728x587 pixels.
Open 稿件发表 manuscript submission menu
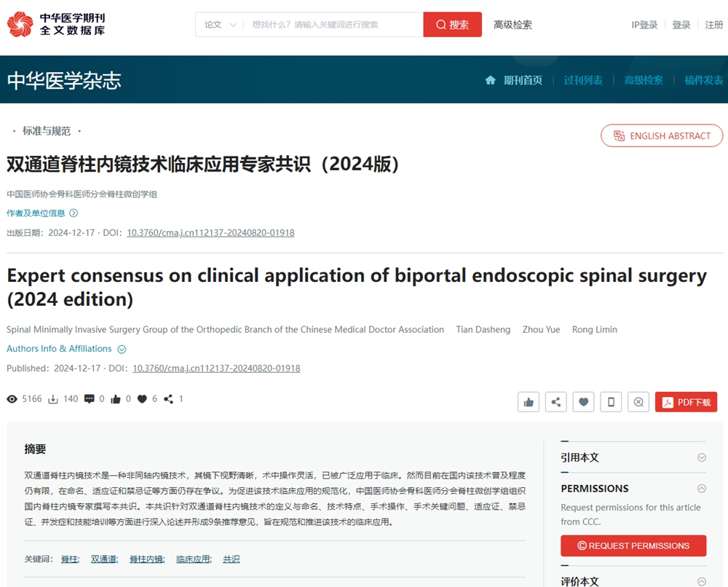(x=703, y=80)
